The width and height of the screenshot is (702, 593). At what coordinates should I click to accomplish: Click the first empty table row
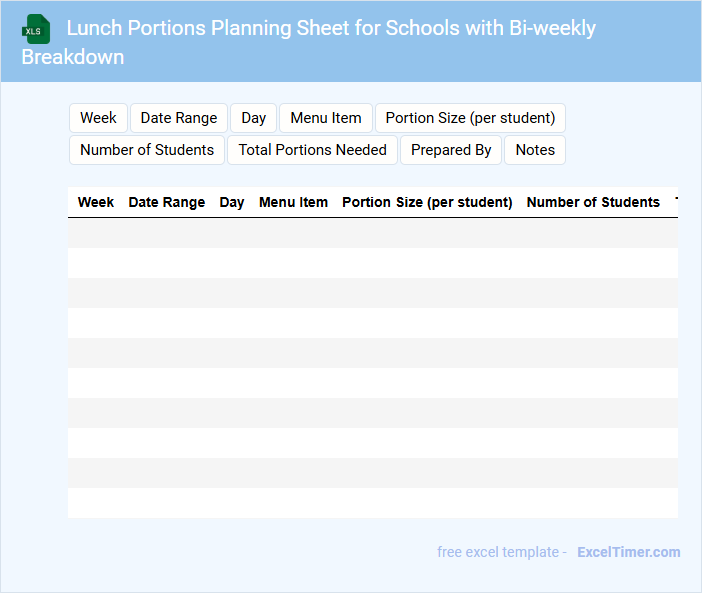(x=372, y=233)
